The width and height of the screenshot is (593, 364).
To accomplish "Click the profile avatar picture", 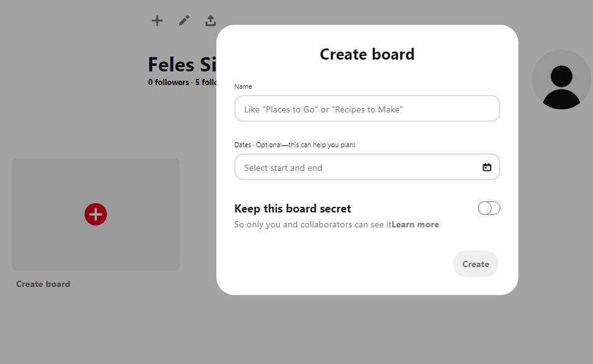I will coord(561,80).
